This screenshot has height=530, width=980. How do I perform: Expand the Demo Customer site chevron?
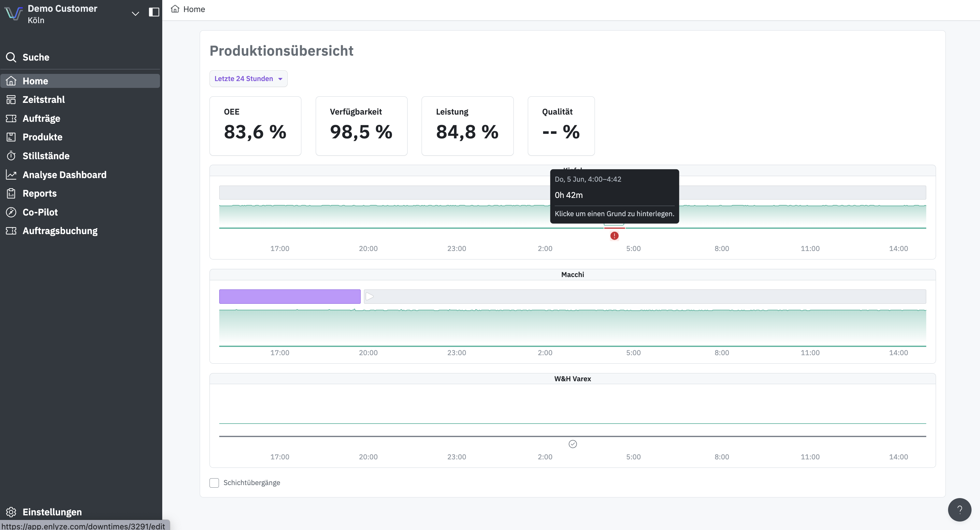pyautogui.click(x=135, y=14)
